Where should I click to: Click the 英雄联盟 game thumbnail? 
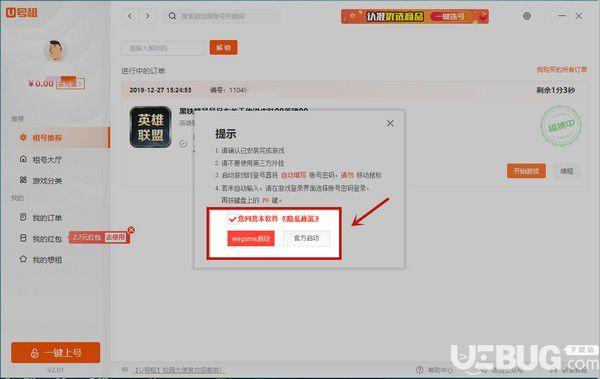(x=150, y=127)
